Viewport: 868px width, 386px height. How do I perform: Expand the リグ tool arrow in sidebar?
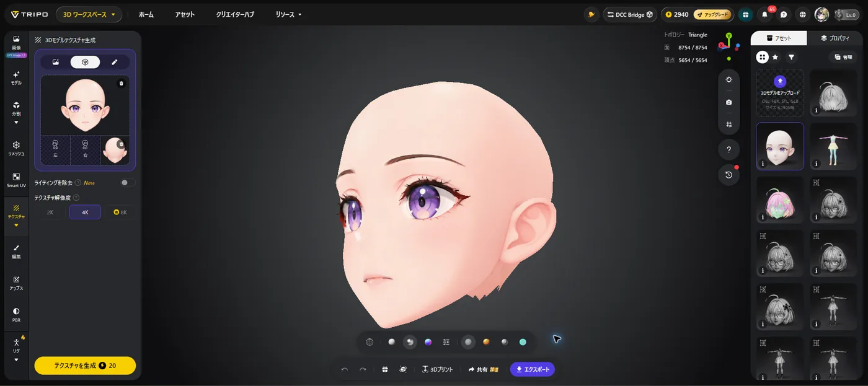coord(16,359)
